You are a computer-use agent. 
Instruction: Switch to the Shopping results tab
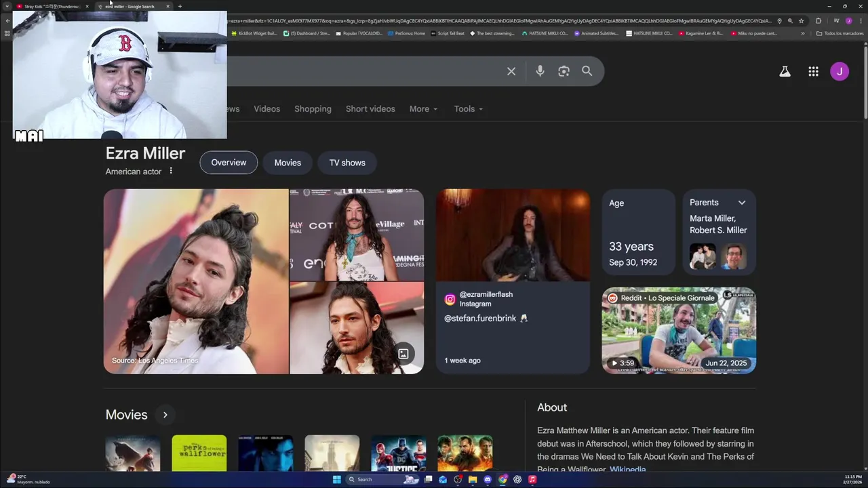click(x=313, y=109)
